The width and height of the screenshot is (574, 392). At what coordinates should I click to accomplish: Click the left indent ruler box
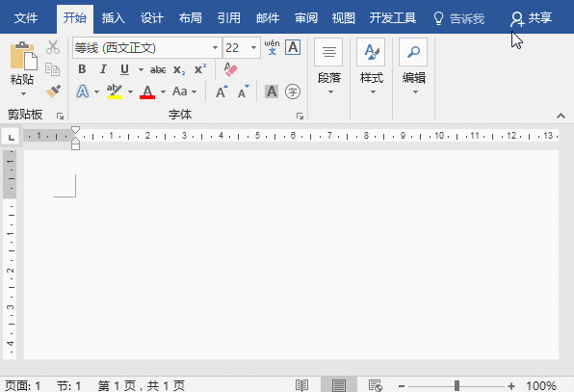click(x=75, y=146)
